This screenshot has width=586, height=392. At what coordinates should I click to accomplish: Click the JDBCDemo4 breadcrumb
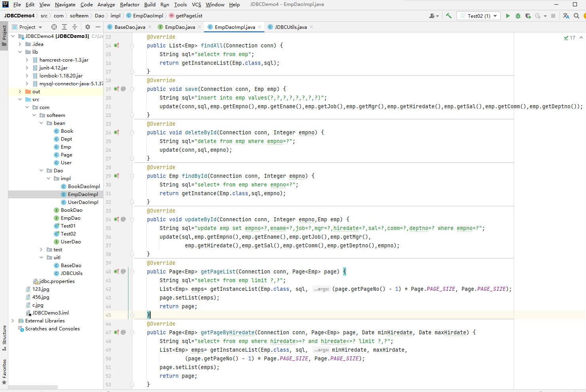pos(19,16)
